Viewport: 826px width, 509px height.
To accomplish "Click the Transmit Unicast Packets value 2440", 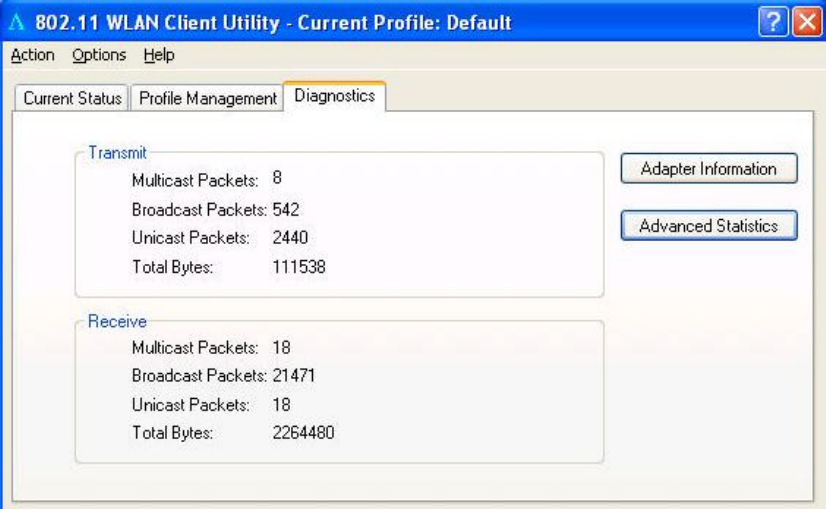I will pyautogui.click(x=290, y=238).
